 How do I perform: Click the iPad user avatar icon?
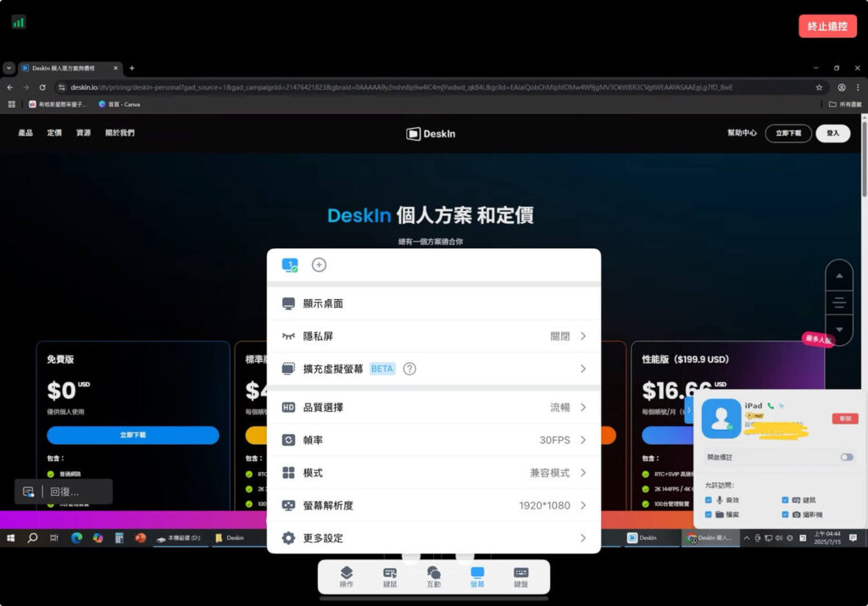pyautogui.click(x=721, y=419)
